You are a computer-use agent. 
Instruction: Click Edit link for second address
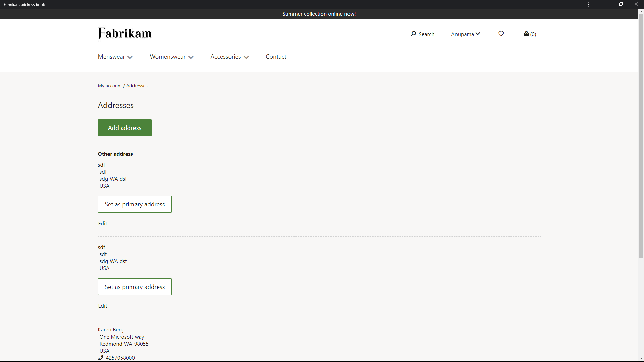pyautogui.click(x=102, y=305)
